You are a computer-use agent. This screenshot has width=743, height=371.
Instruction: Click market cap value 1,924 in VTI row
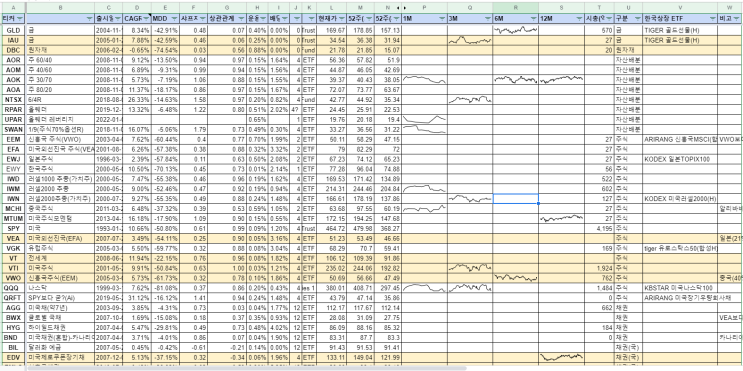click(599, 268)
